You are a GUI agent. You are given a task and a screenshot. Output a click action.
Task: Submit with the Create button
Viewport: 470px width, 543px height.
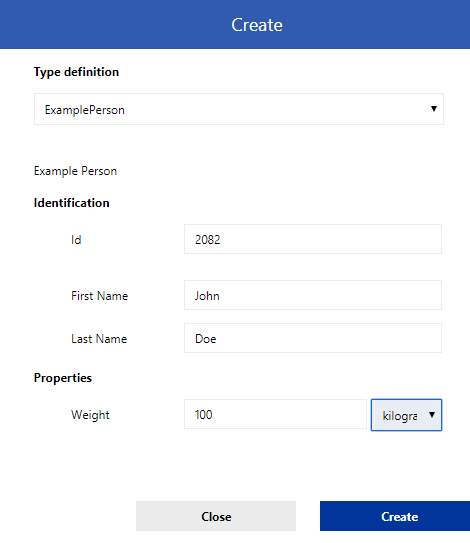tap(395, 516)
